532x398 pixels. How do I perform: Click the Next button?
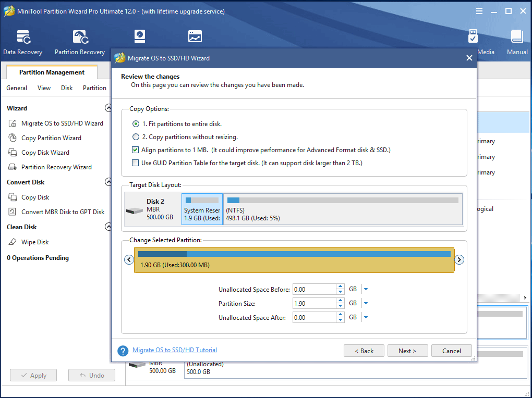(x=407, y=351)
